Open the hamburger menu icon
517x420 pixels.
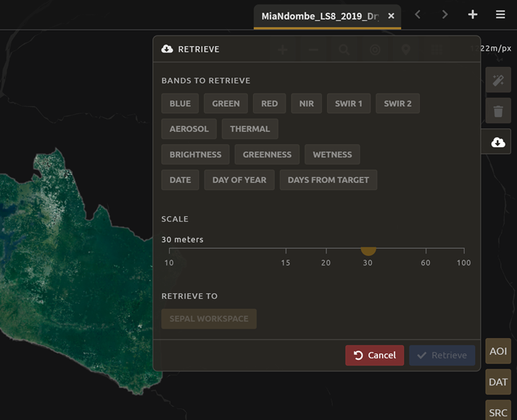click(500, 15)
